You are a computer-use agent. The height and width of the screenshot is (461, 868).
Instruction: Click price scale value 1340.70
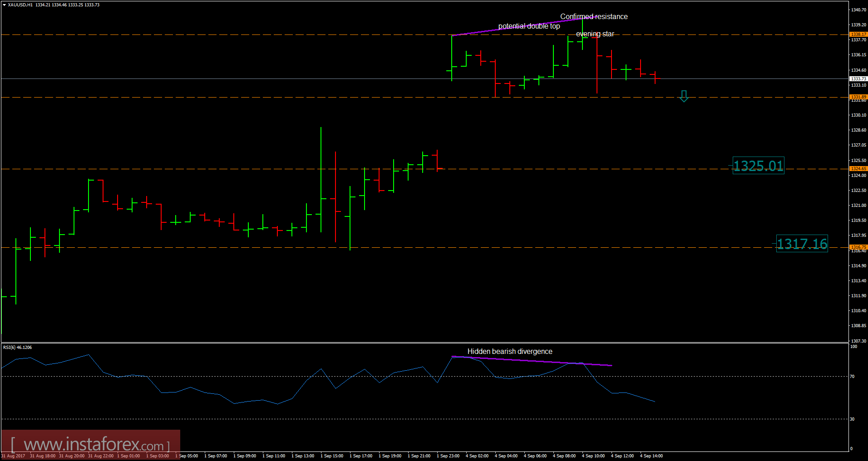pyautogui.click(x=858, y=10)
